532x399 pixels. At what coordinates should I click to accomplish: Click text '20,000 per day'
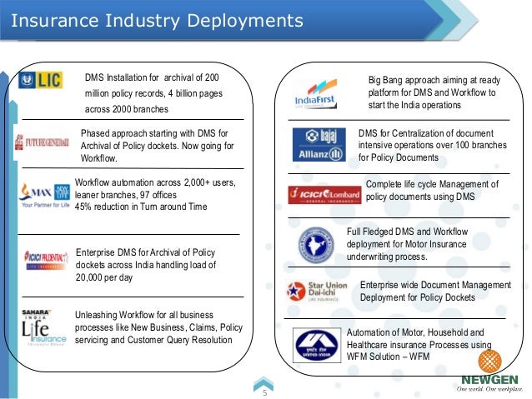(x=104, y=277)
